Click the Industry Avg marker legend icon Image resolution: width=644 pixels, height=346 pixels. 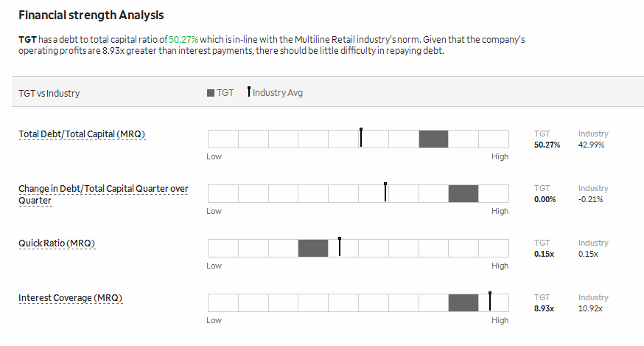coord(249,91)
